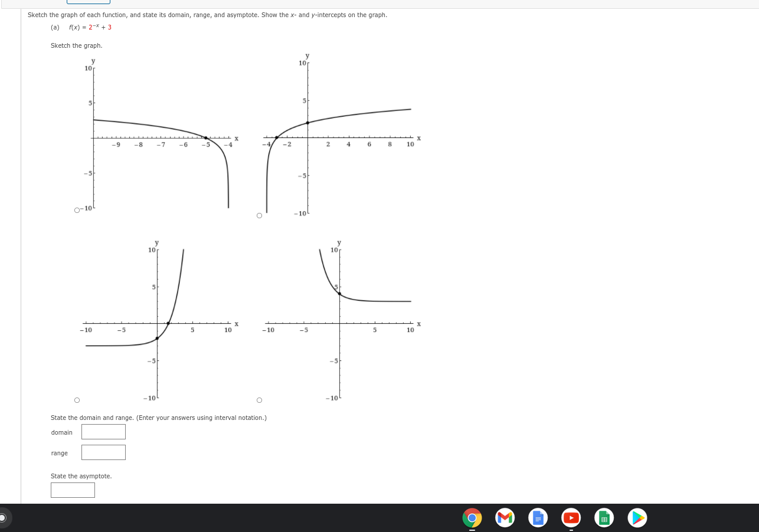Viewport: 759px width, 532px height.
Task: Open Gmail from the taskbar
Action: 505,518
